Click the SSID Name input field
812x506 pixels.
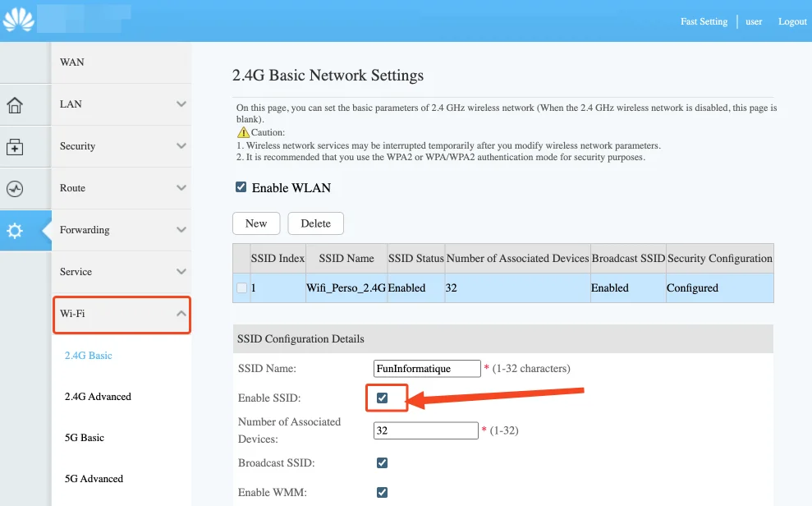[x=426, y=368]
